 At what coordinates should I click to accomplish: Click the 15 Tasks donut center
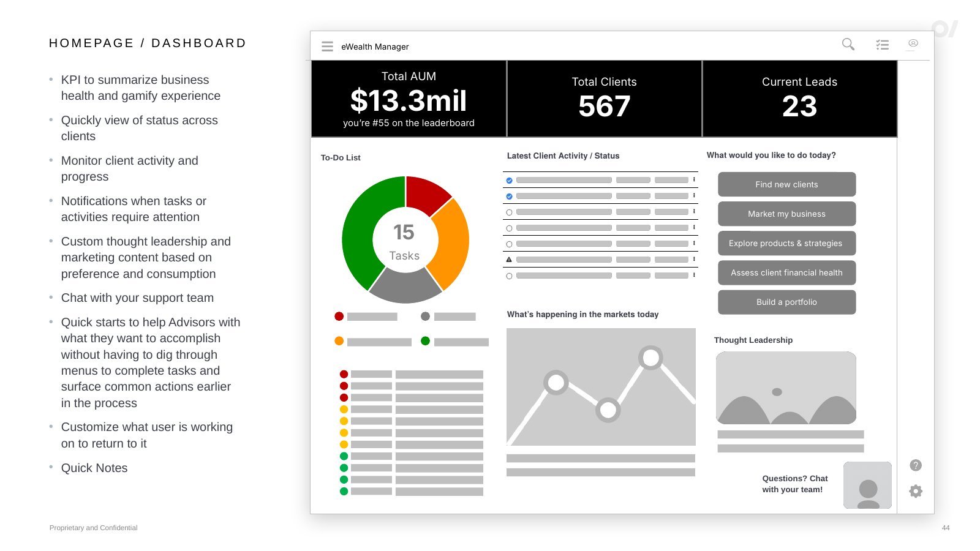[x=405, y=241]
